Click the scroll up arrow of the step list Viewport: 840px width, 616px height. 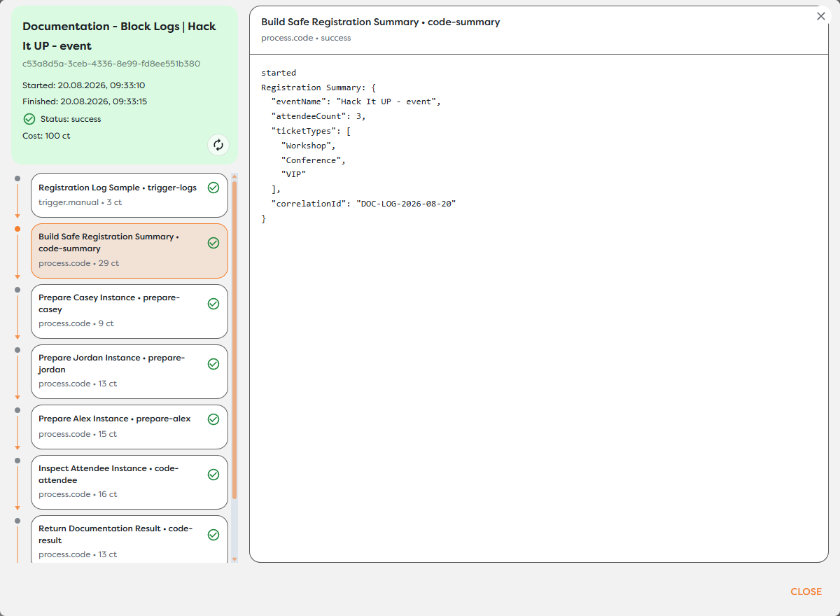(234, 177)
